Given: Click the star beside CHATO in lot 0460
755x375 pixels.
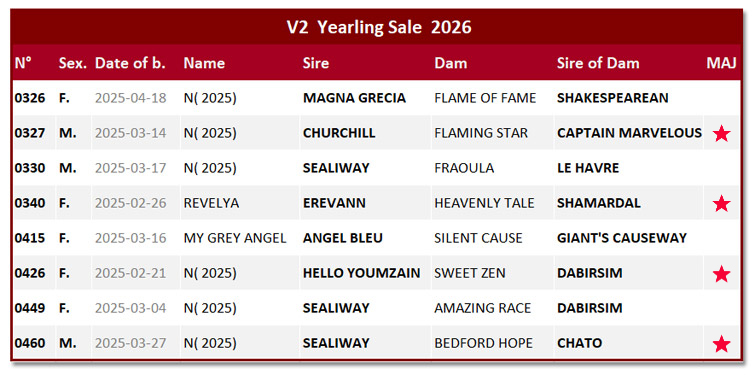Looking at the screenshot, I should [721, 344].
